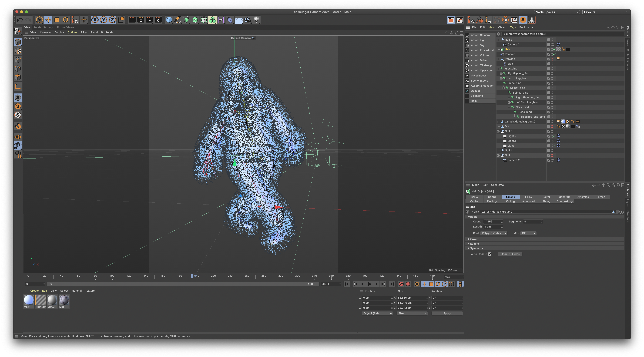Screen dimensions: 644x357
Task: Expand the Growth section
Action: (474, 239)
